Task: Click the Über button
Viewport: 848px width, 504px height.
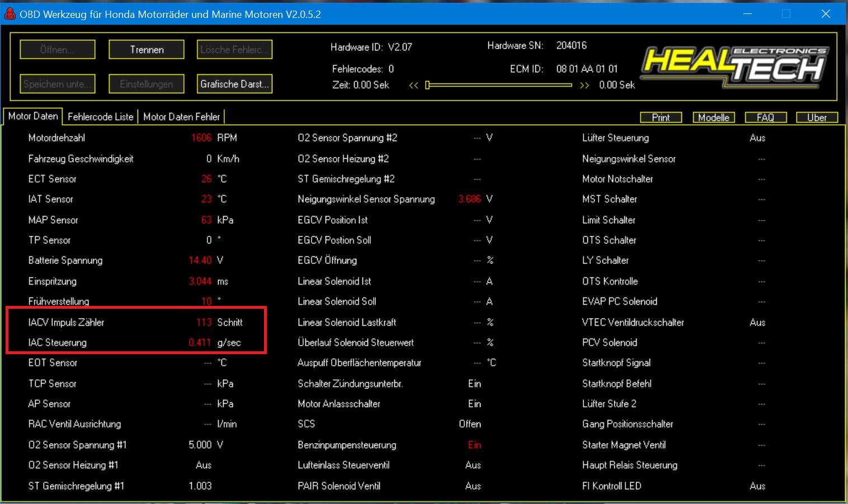Action: pos(817,117)
